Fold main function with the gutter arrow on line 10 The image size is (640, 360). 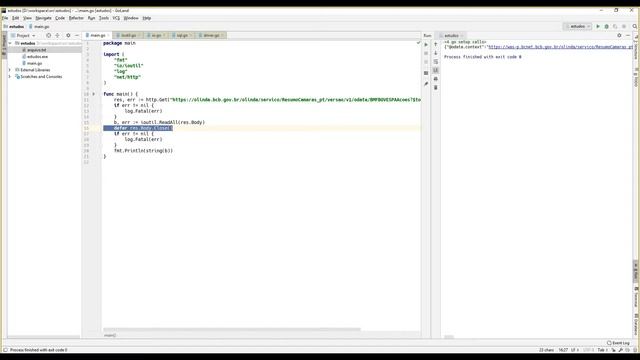(x=93, y=94)
